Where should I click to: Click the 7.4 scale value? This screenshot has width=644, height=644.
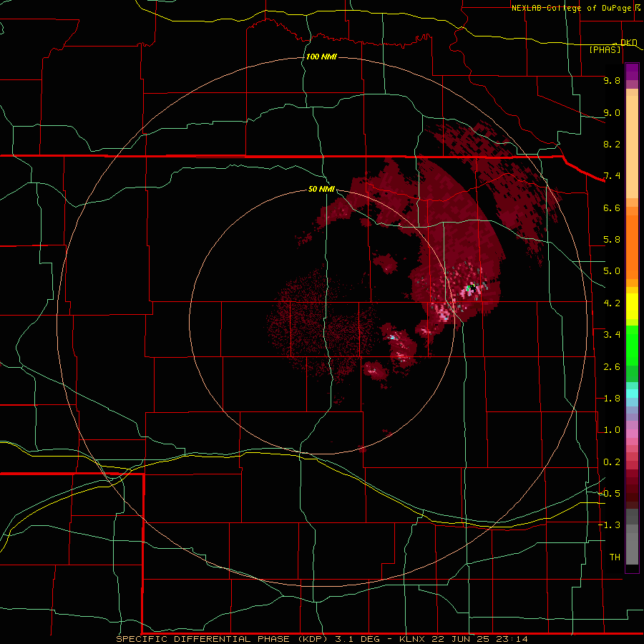pos(612,176)
